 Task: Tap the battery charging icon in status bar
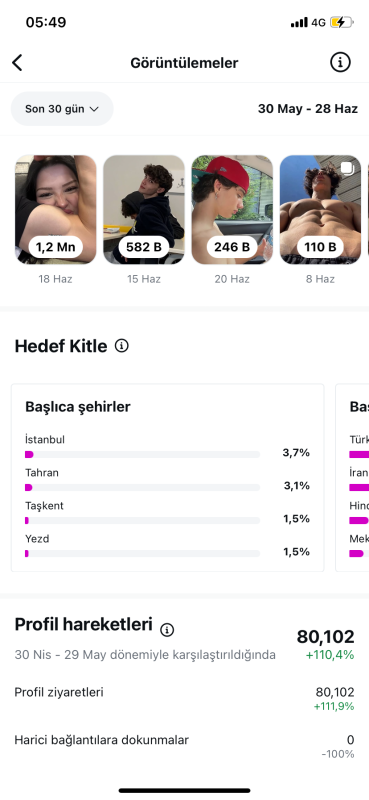tap(341, 22)
